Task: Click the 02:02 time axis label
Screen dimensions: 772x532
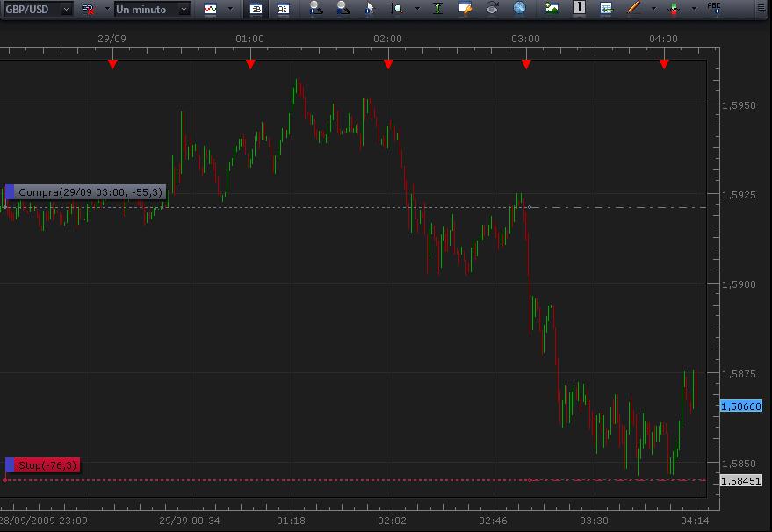Action: (x=392, y=521)
